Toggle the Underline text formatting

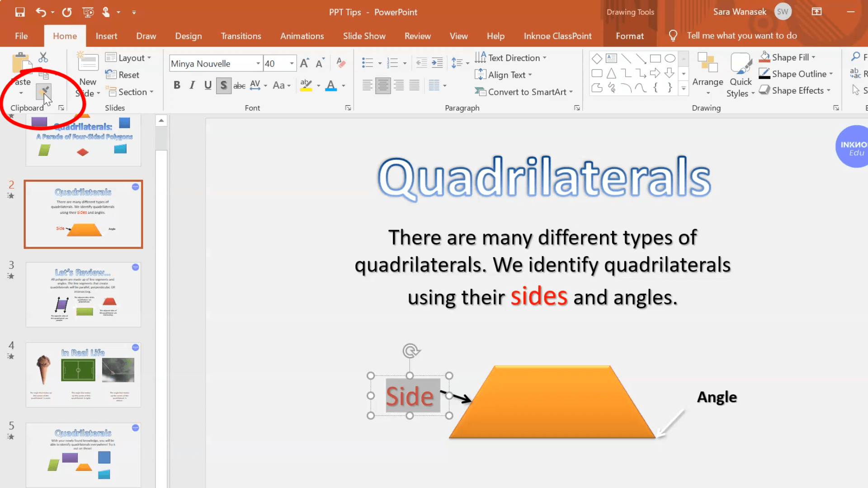point(208,85)
